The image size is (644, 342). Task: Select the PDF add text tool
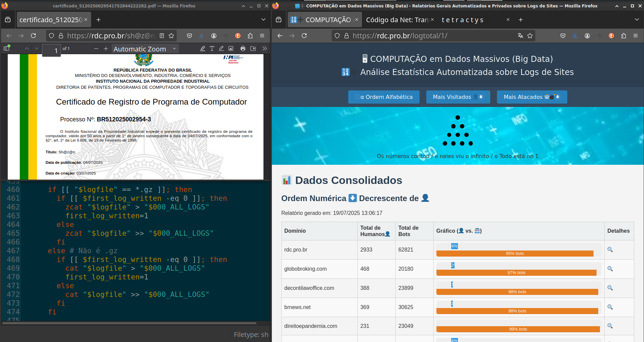(x=212, y=48)
